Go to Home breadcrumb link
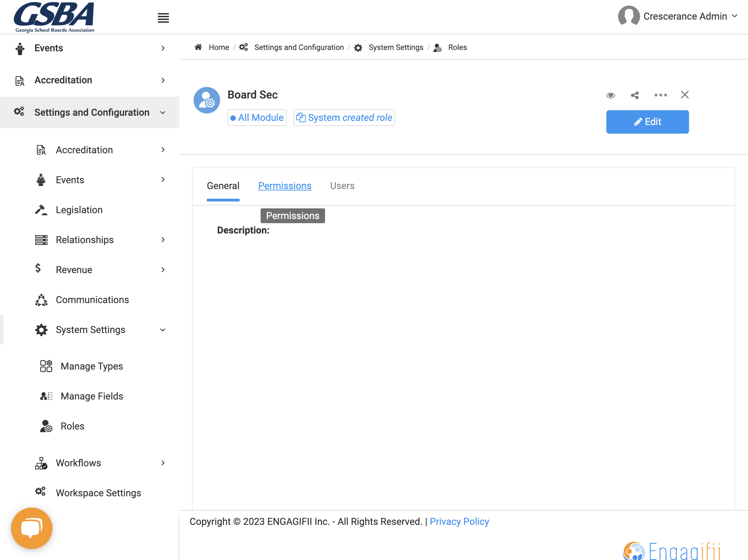This screenshot has width=748, height=560. point(219,47)
